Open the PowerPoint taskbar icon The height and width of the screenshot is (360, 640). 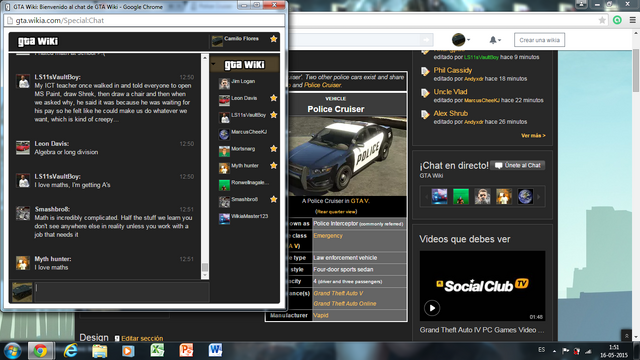[186, 350]
